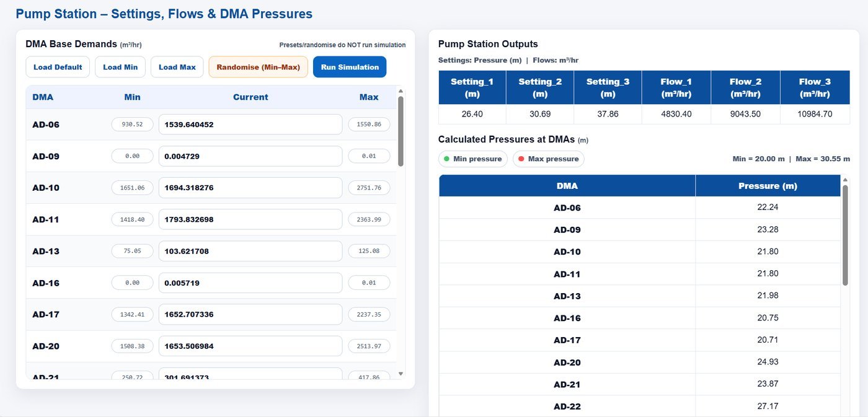The height and width of the screenshot is (417, 868).
Task: Click Setting_3 value 37.86
Action: (608, 114)
